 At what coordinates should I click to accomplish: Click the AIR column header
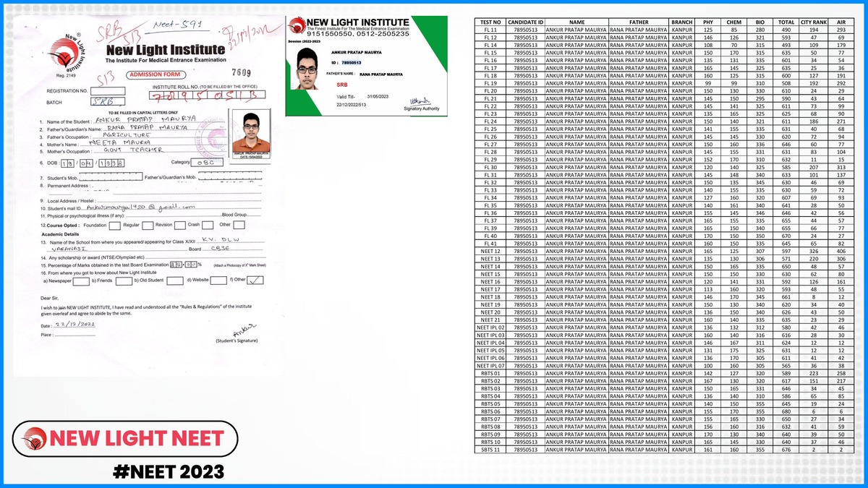click(841, 22)
